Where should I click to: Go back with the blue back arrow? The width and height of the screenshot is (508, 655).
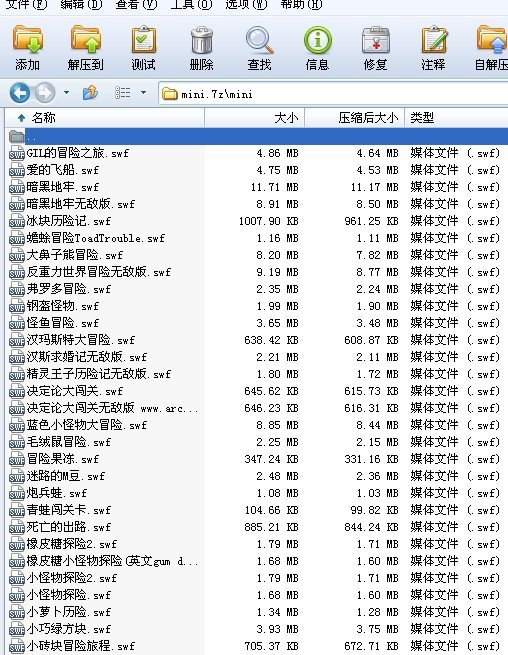point(20,93)
